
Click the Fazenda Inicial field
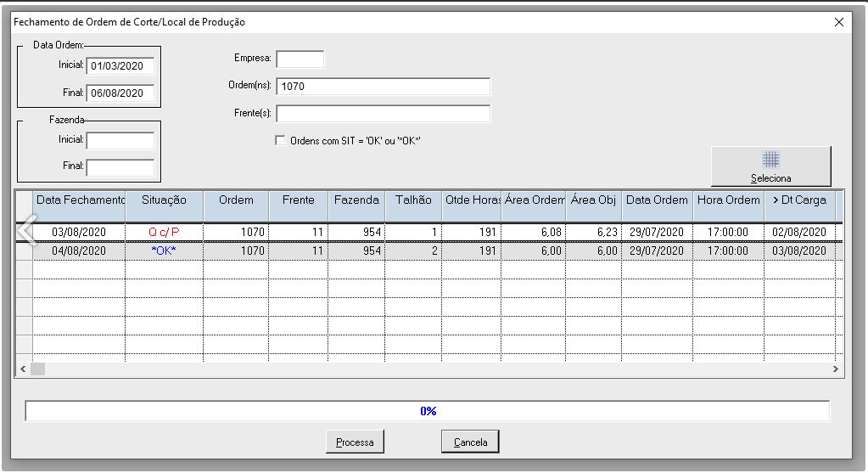click(x=120, y=141)
